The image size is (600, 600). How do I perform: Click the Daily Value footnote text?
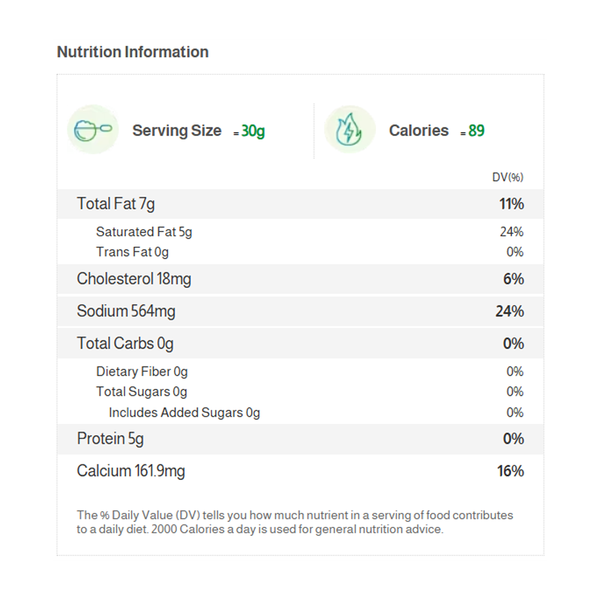[295, 522]
